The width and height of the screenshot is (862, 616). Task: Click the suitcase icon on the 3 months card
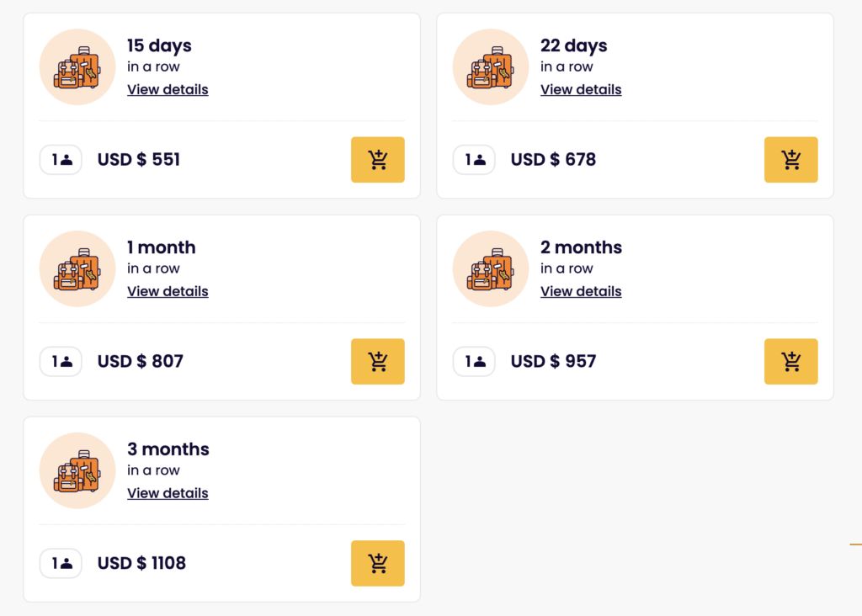(77, 470)
